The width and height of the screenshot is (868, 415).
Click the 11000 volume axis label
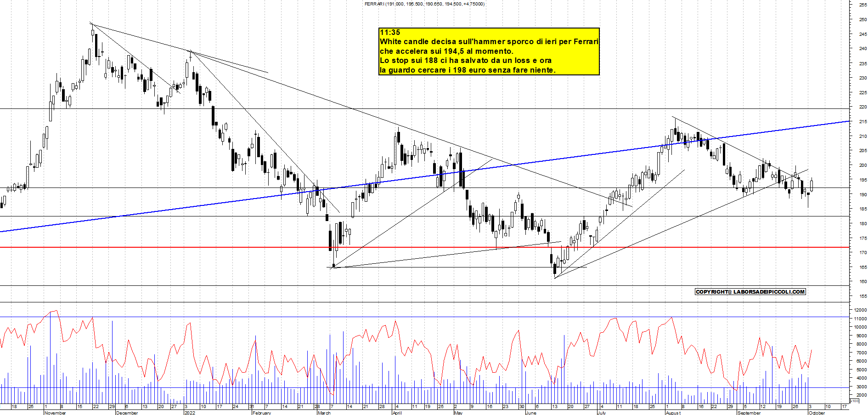[x=860, y=318]
